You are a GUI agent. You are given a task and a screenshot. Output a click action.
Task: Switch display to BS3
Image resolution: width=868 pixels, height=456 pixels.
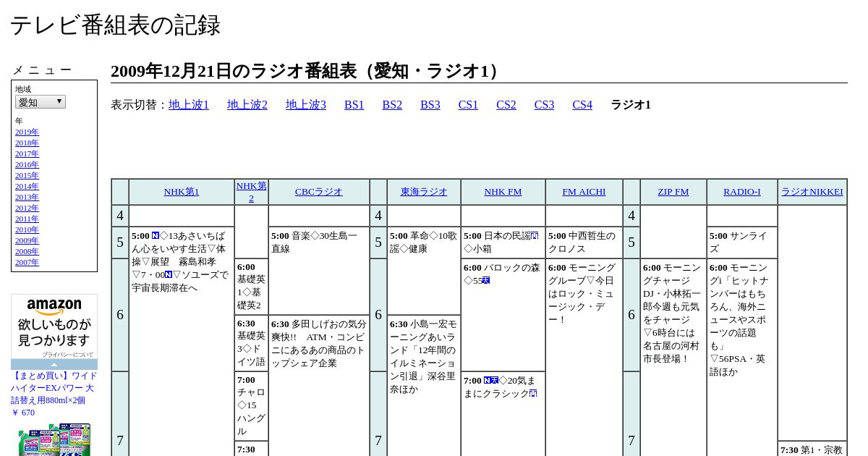[430, 105]
